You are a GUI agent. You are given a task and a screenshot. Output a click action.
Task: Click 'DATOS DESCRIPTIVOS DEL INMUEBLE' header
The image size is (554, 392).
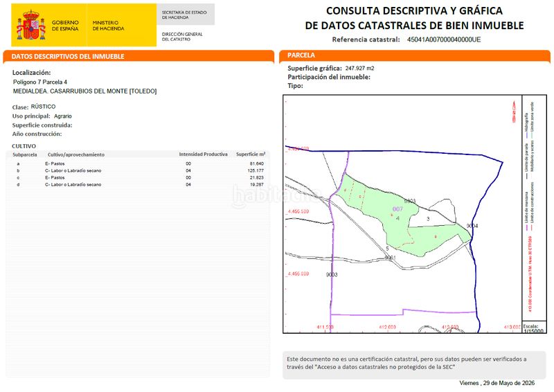pos(68,56)
